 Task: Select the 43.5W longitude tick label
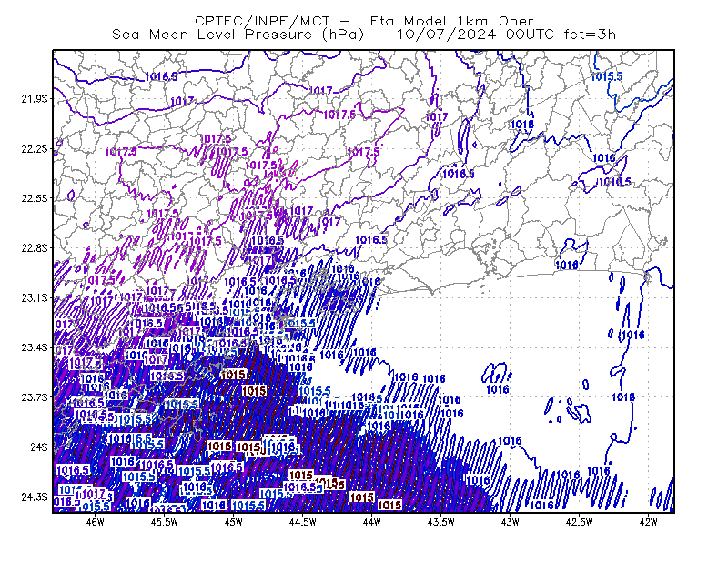(440, 522)
